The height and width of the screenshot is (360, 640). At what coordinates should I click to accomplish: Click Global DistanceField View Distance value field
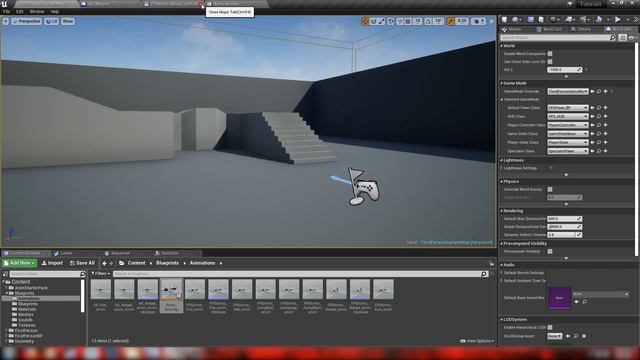[x=564, y=227]
